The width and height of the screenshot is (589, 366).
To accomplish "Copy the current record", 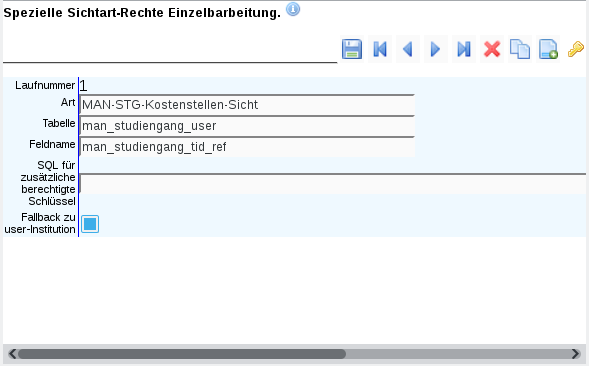I will 520,49.
